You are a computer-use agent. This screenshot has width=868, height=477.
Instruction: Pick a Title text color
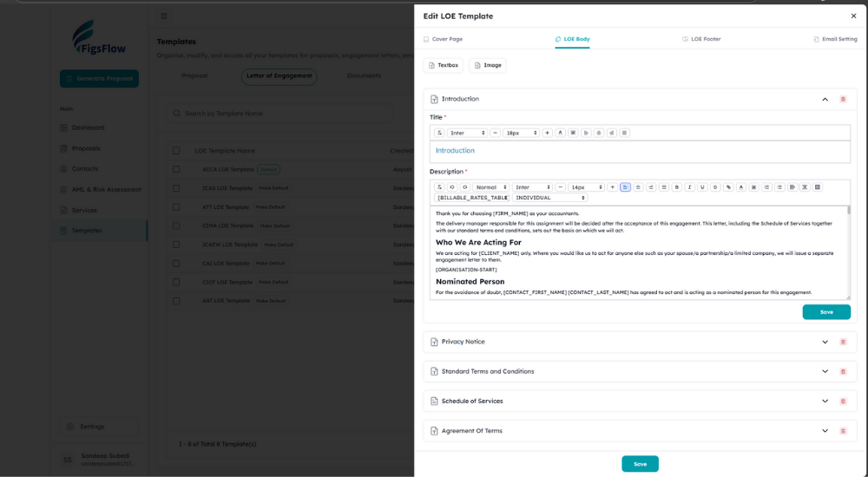pyautogui.click(x=560, y=133)
